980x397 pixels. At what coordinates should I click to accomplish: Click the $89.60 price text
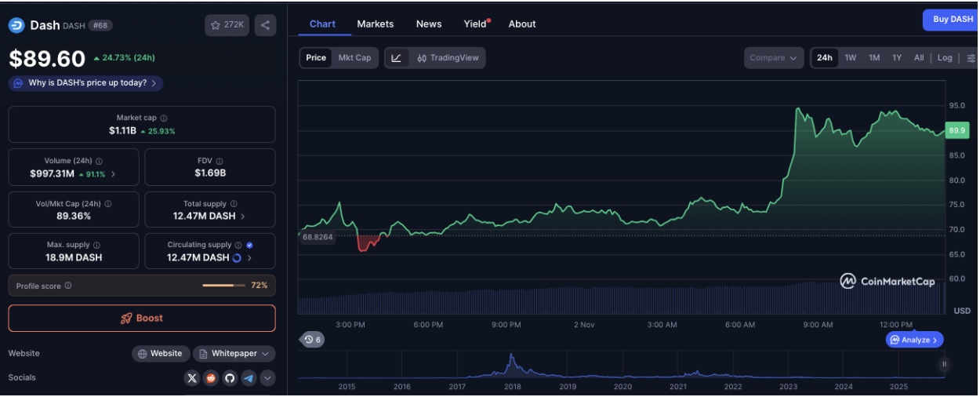click(47, 59)
